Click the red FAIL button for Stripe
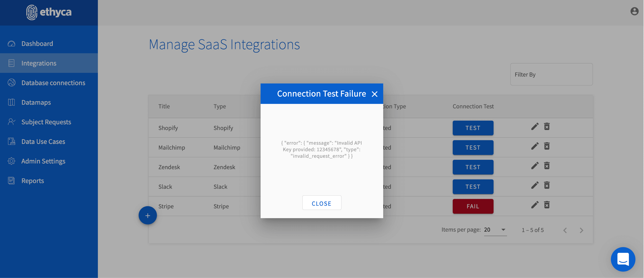Viewport: 644px width, 278px height. tap(473, 206)
